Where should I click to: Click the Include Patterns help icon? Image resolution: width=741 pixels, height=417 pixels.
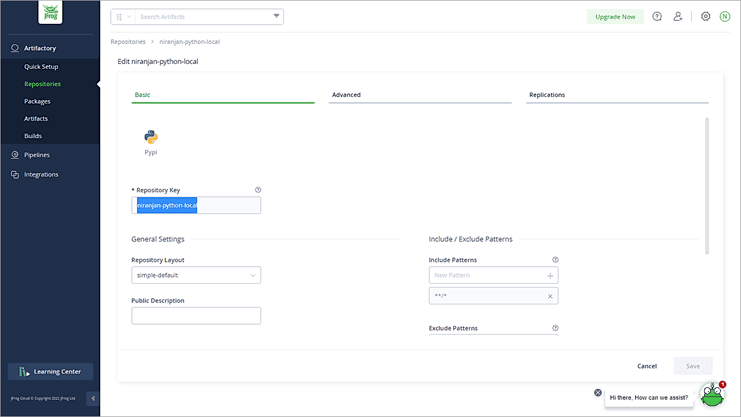(x=555, y=260)
